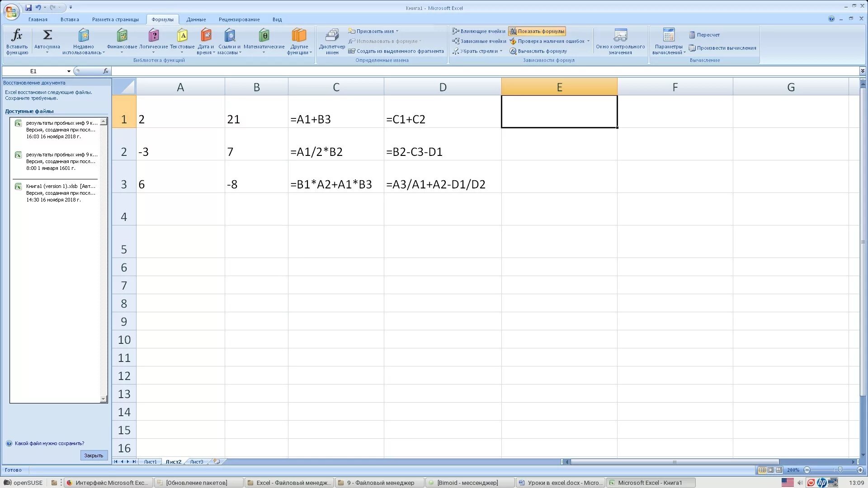
Task: Click Закрыть button in recovery pane
Action: click(x=94, y=455)
